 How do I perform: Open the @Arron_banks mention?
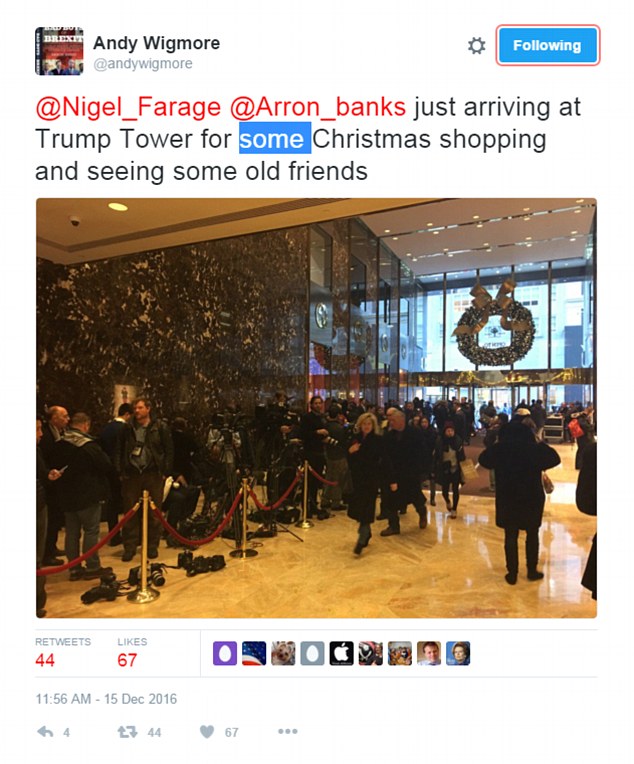tap(317, 108)
